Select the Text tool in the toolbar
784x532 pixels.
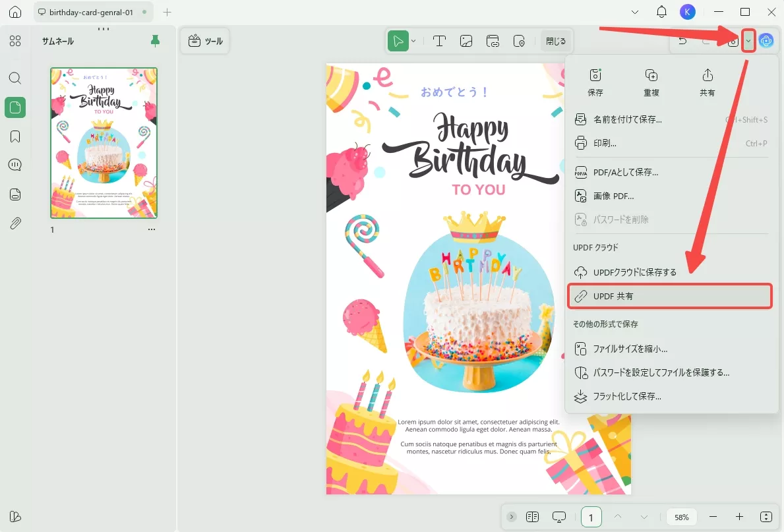439,41
